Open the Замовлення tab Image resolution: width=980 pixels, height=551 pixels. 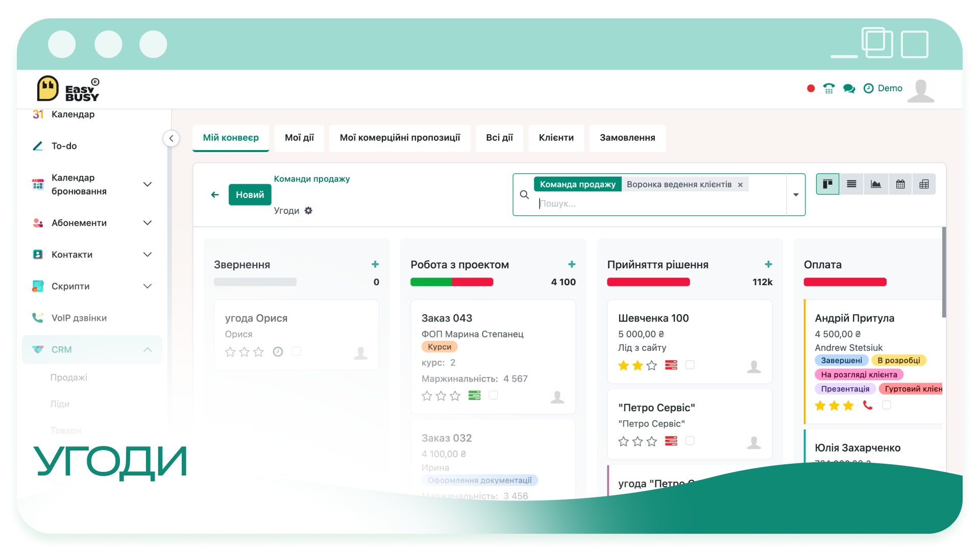tap(627, 138)
